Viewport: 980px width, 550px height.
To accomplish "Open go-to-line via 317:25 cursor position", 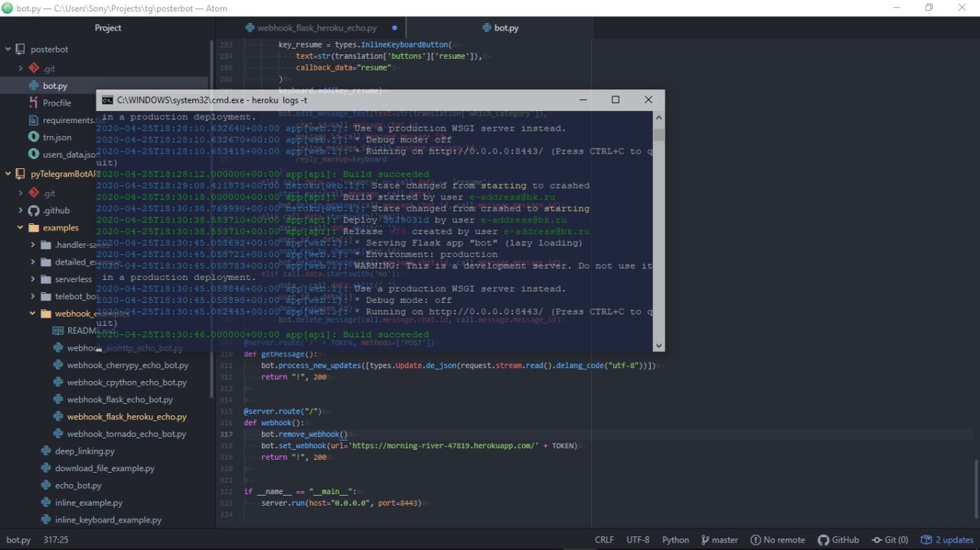I will coord(56,540).
